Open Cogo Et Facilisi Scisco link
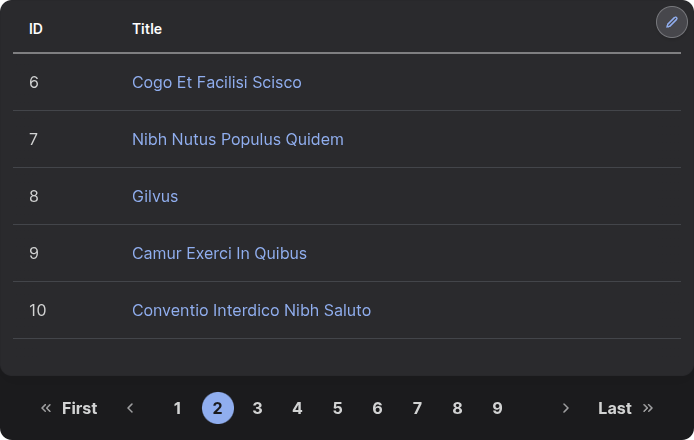 pyautogui.click(x=217, y=82)
